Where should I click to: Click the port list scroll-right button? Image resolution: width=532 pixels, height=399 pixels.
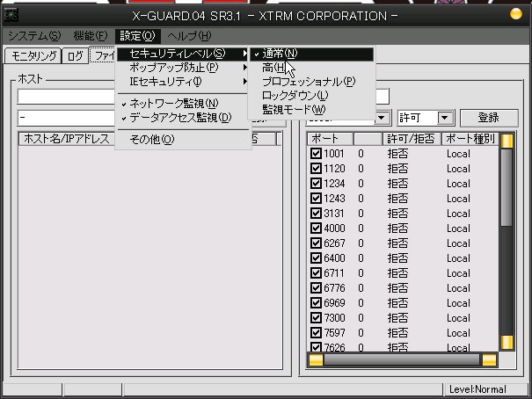coord(489,360)
